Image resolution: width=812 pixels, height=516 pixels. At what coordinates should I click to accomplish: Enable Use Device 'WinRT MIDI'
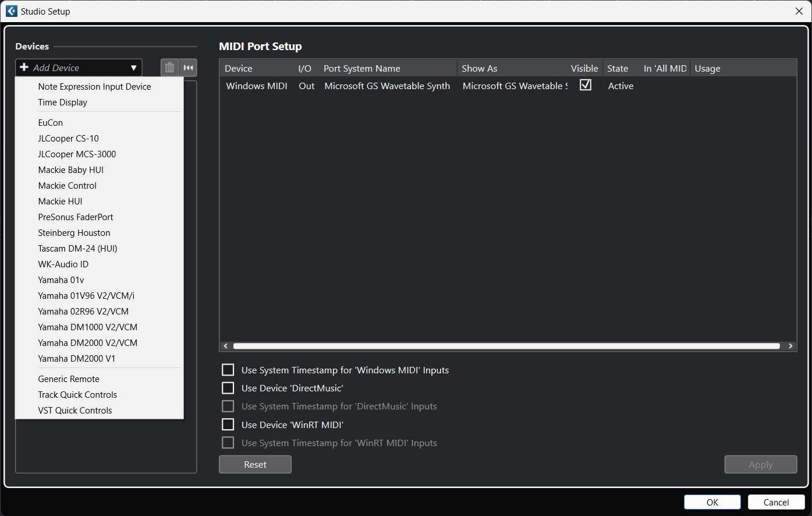[228, 424]
